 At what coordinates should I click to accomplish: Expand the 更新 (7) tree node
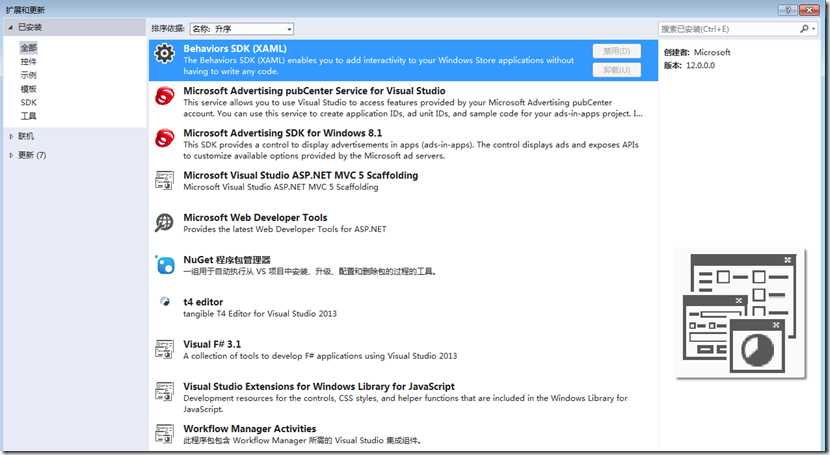(x=11, y=155)
